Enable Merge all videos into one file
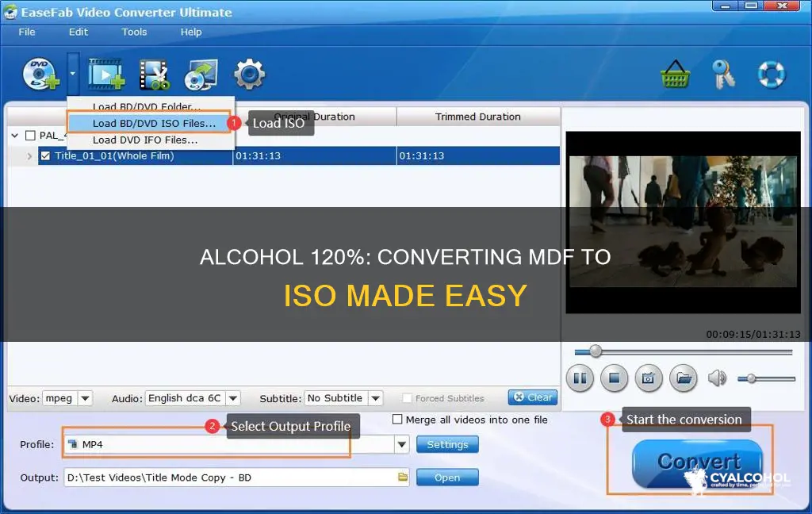812x514 pixels. click(x=397, y=419)
